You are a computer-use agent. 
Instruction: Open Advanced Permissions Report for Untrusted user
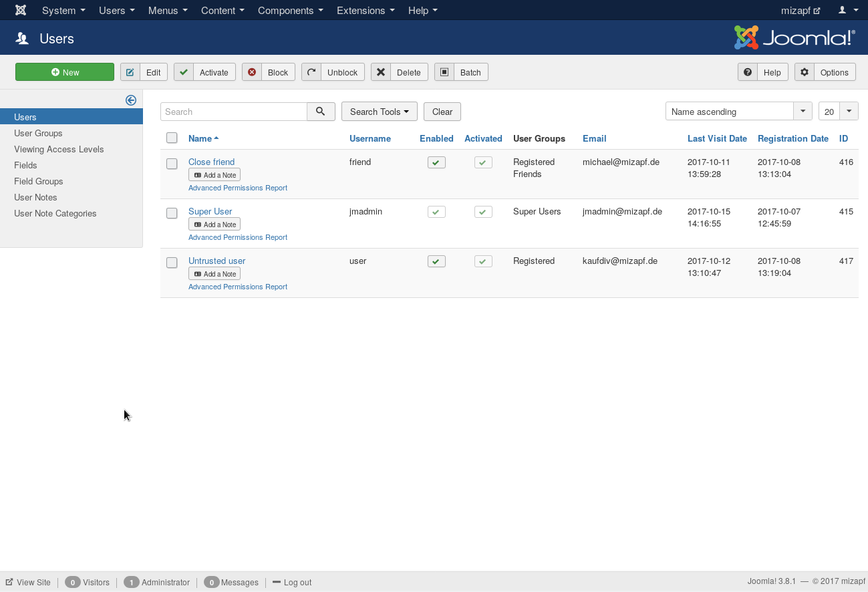tap(238, 287)
